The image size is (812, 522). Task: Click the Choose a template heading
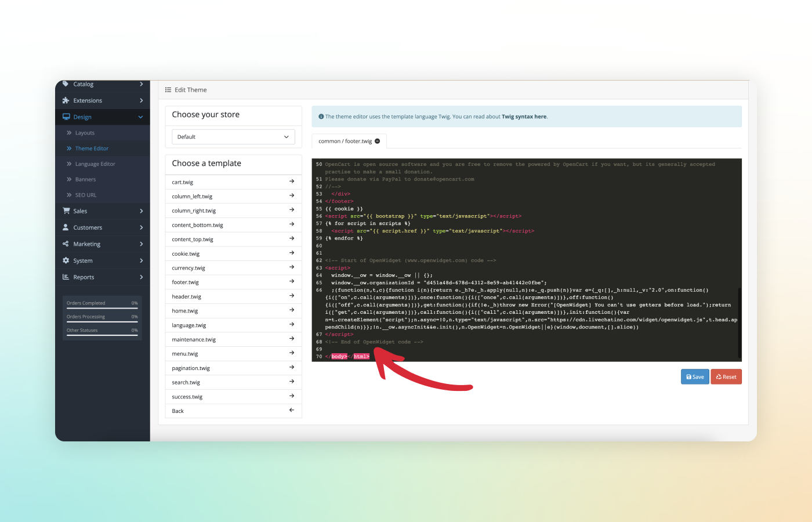coord(206,164)
